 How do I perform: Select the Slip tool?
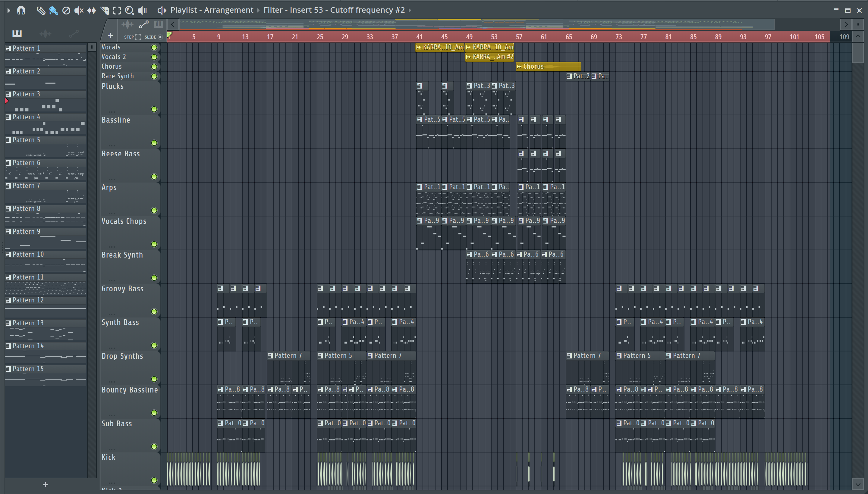click(x=91, y=11)
